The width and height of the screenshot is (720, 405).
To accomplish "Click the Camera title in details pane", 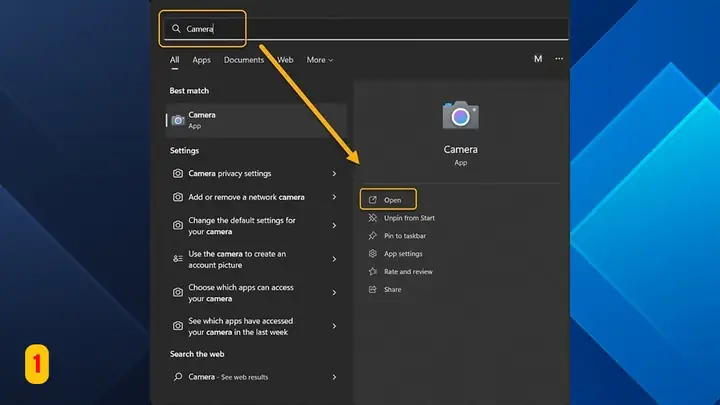I will pos(461,149).
